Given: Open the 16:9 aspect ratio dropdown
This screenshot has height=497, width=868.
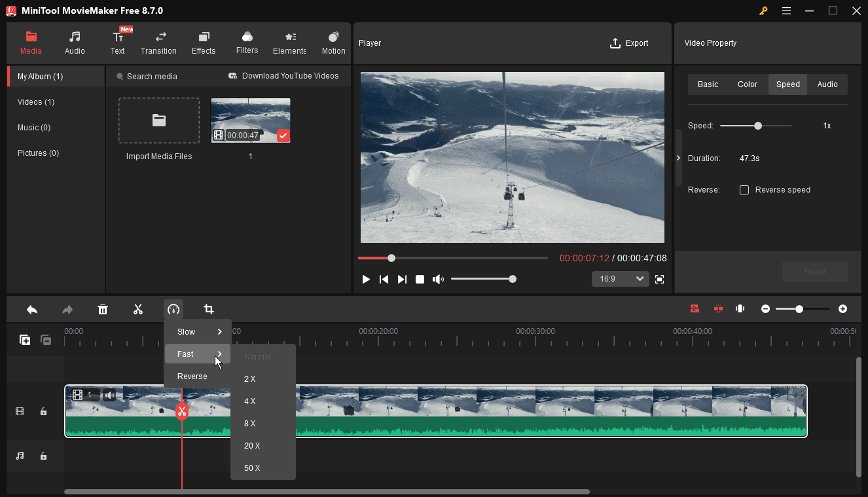Looking at the screenshot, I should point(620,279).
